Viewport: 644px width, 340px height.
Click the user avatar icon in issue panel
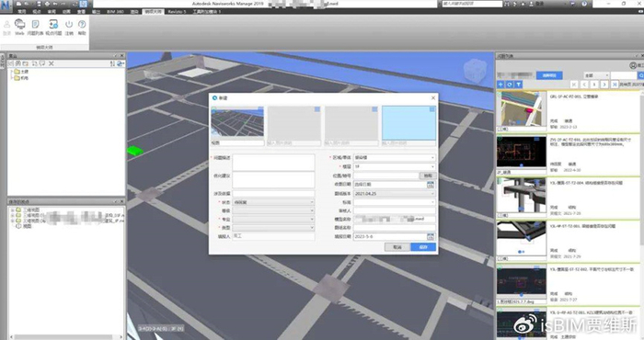click(633, 65)
